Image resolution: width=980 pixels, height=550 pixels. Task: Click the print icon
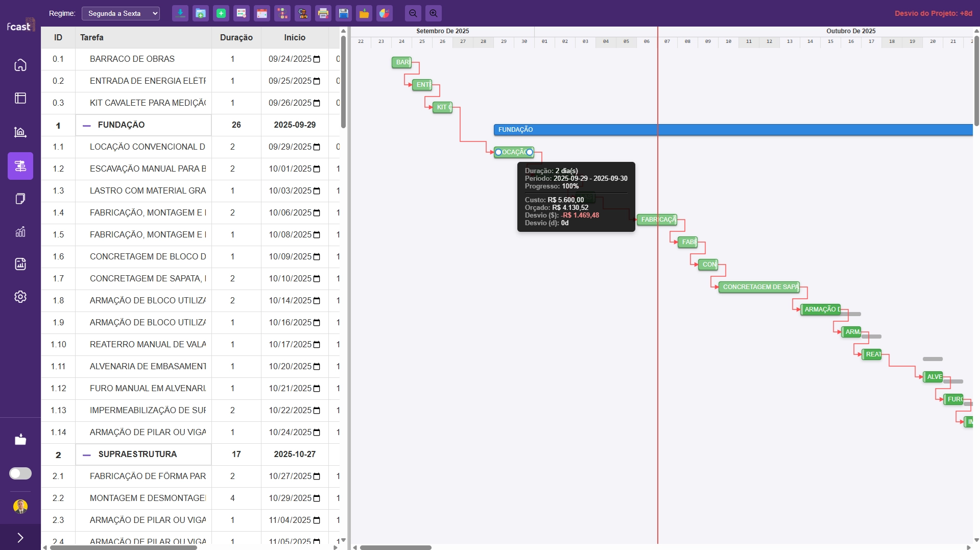pos(323,13)
